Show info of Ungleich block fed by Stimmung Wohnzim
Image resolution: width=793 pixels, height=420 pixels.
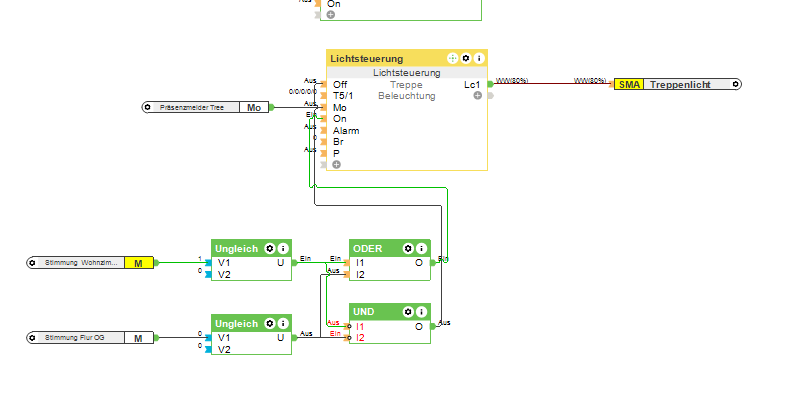pyautogui.click(x=283, y=248)
